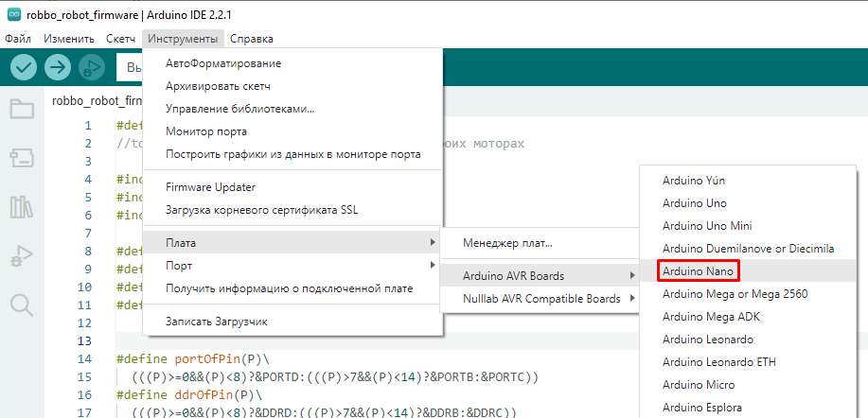Viewport: 868px width, 418px height.
Task: Click the '#define ddrOfPin(P)\' code line
Action: click(x=188, y=394)
